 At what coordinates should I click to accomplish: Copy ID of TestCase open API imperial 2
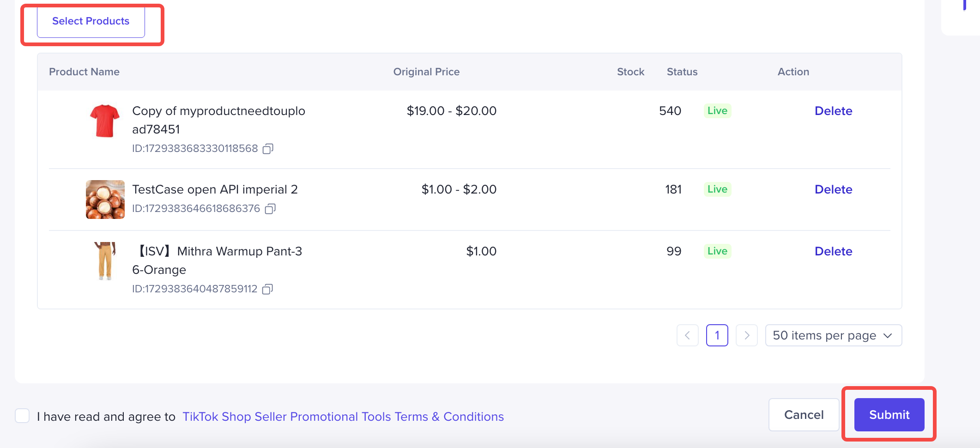click(x=270, y=209)
